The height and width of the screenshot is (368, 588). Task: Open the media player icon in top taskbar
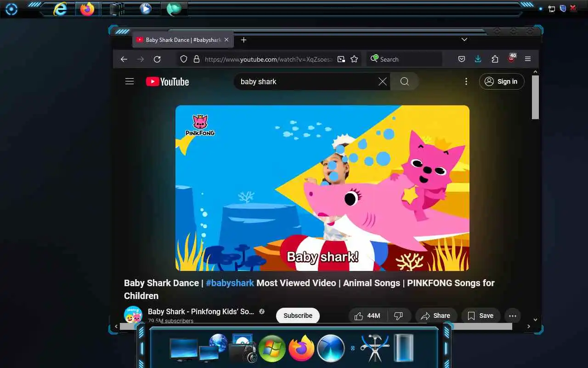[146, 9]
